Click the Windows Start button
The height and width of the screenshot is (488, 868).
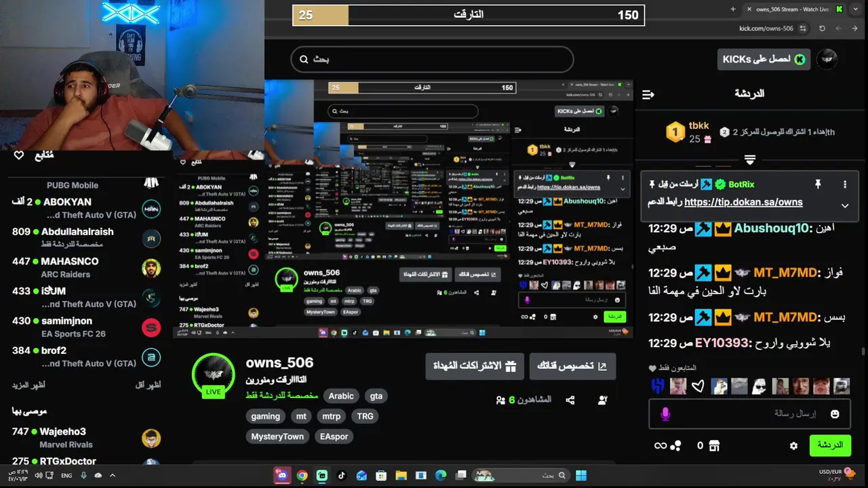pyautogui.click(x=581, y=476)
